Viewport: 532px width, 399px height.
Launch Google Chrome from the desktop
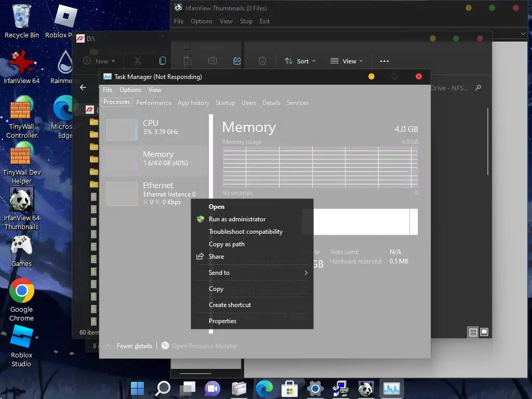point(21,300)
